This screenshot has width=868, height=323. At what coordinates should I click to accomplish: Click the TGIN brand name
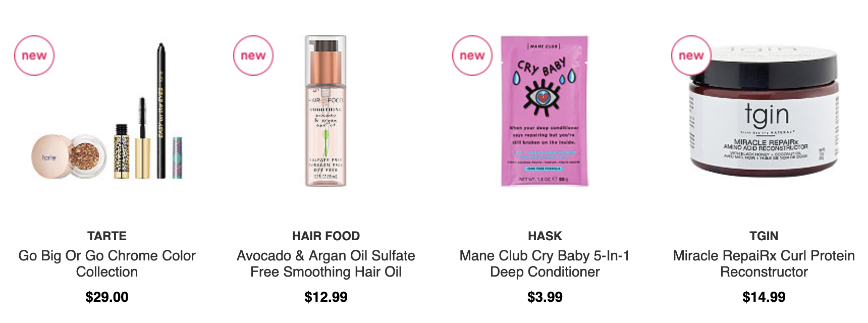point(764,236)
